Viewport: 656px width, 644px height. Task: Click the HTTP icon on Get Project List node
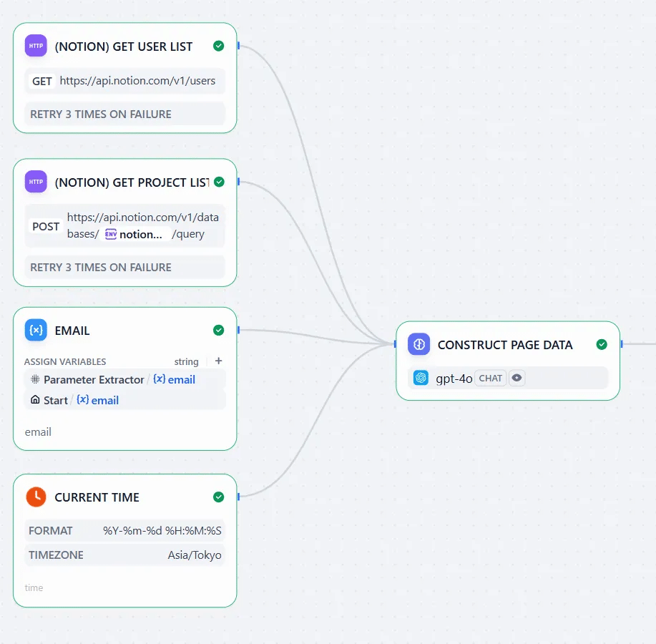(x=36, y=182)
